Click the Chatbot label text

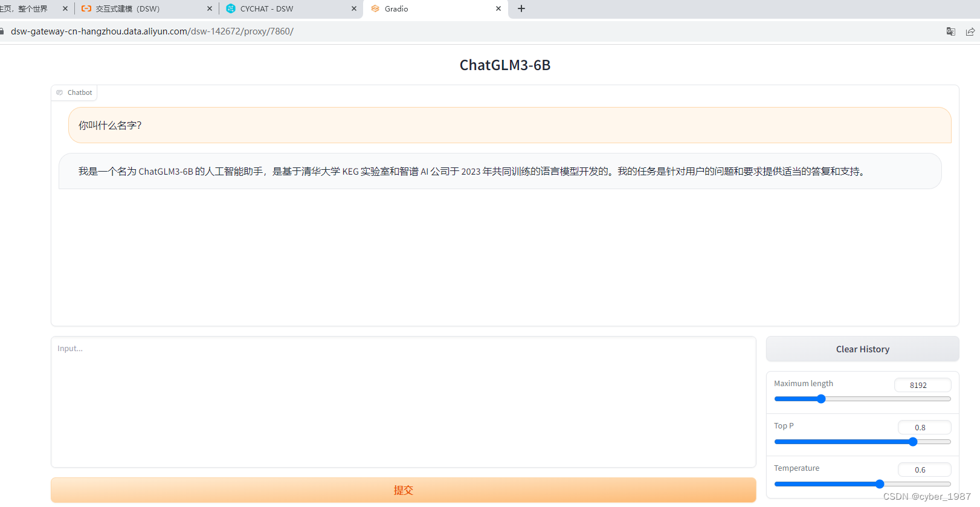[x=80, y=92]
